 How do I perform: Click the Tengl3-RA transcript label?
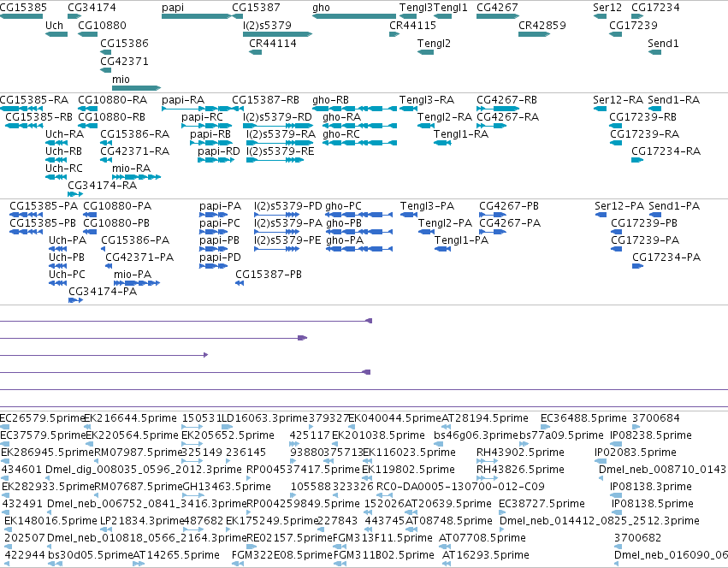(427, 100)
